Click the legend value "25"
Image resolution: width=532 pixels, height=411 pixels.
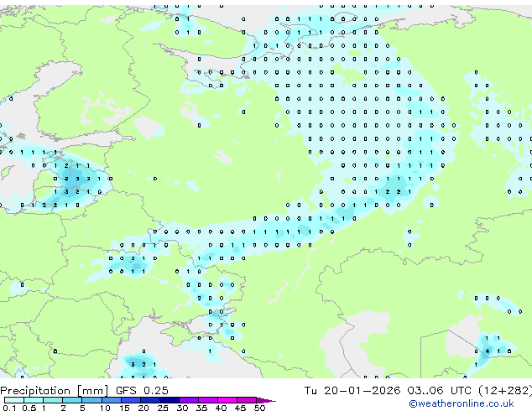[x=163, y=408]
